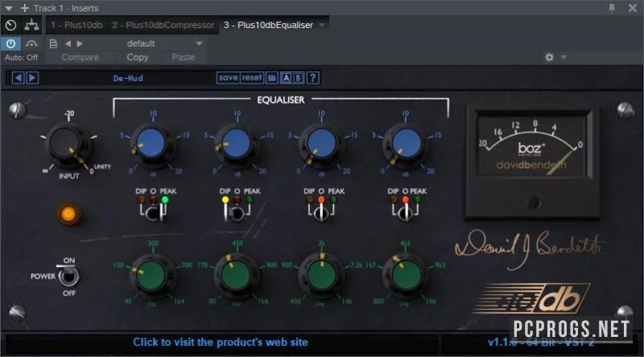Open the preset file page icon

[53, 43]
